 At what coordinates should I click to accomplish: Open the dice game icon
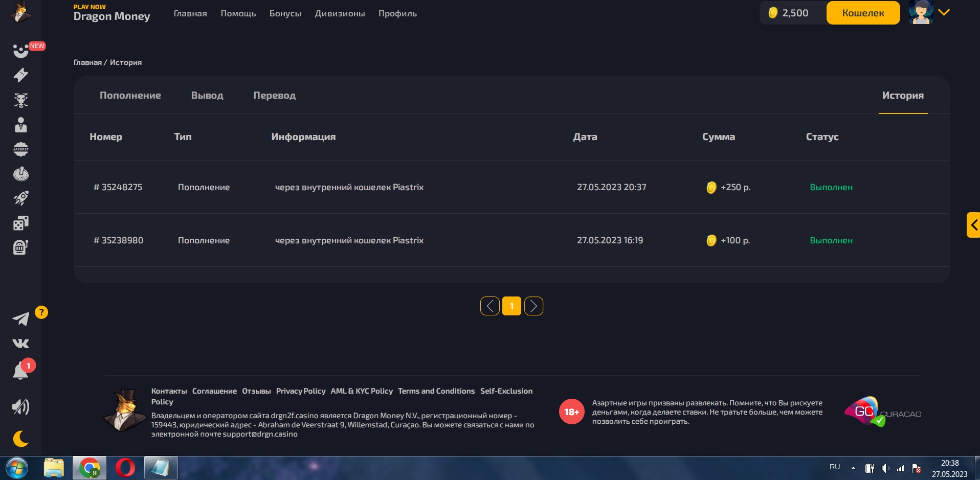click(x=20, y=223)
